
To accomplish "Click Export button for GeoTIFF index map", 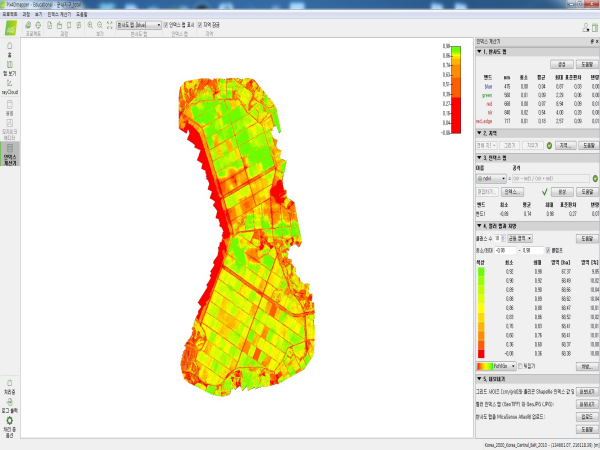I will click(x=587, y=404).
